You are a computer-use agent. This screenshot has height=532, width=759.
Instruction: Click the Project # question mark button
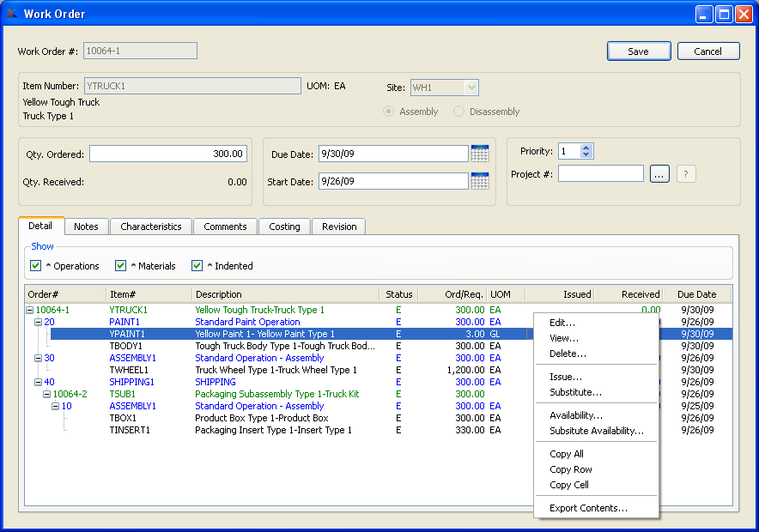click(x=685, y=174)
